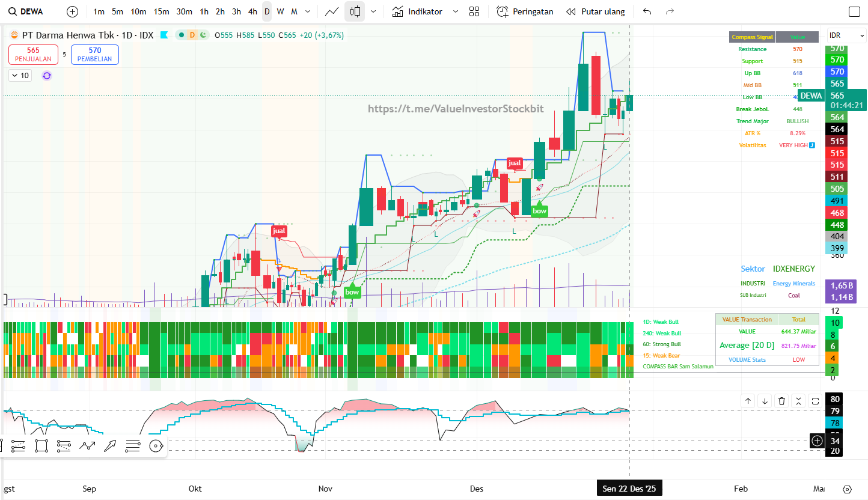Open the indicator templates grid icon
The image size is (868, 500).
[x=474, y=11]
